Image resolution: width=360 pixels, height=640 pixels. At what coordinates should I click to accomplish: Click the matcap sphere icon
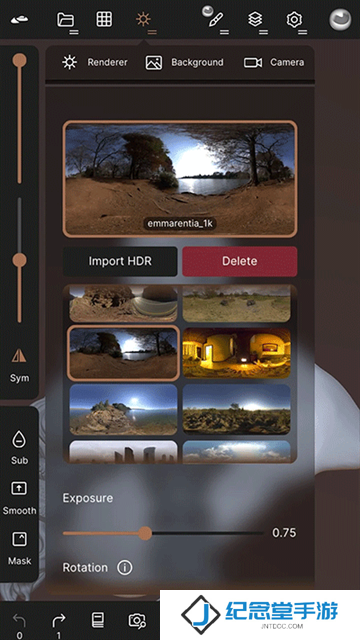coord(340,20)
